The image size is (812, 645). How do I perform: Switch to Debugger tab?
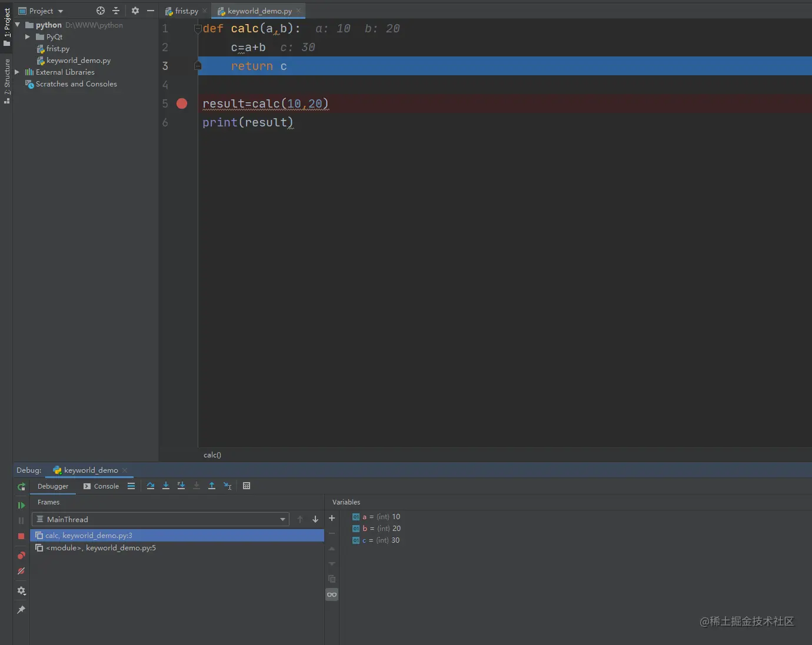tap(53, 486)
